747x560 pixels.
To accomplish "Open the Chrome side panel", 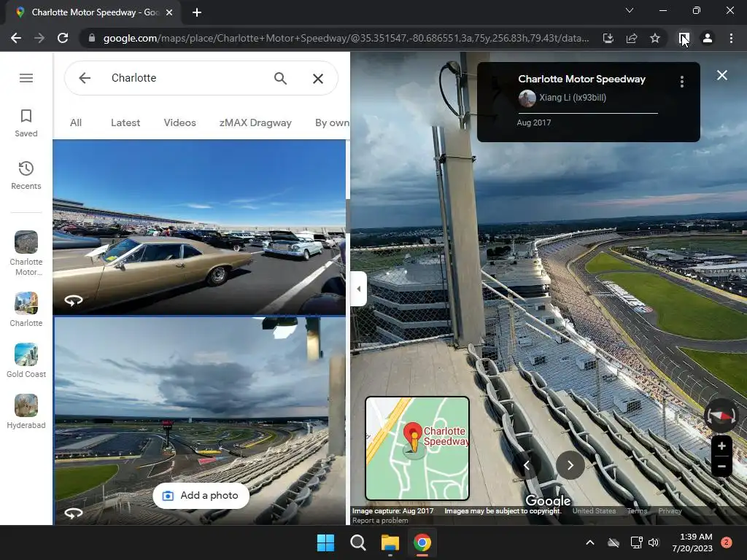I will pyautogui.click(x=684, y=38).
